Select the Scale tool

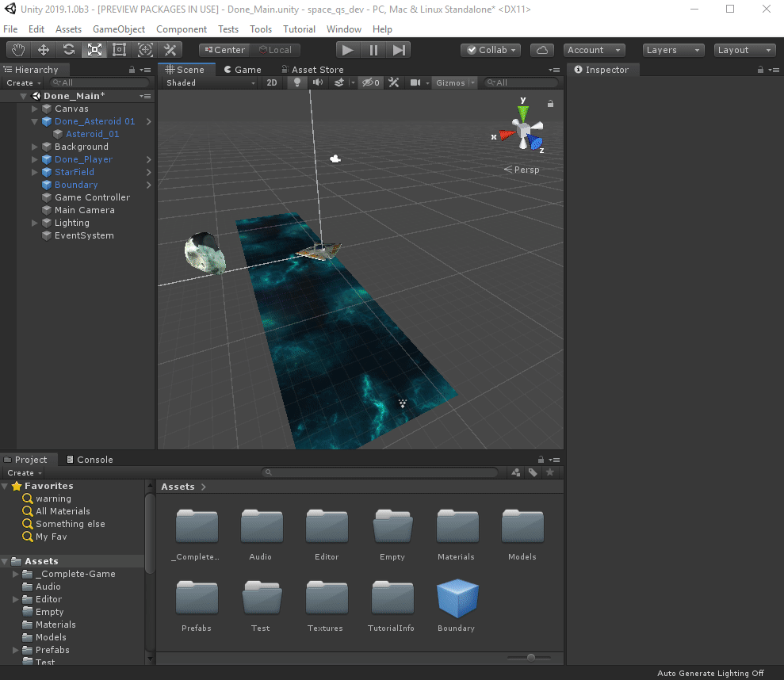96,49
